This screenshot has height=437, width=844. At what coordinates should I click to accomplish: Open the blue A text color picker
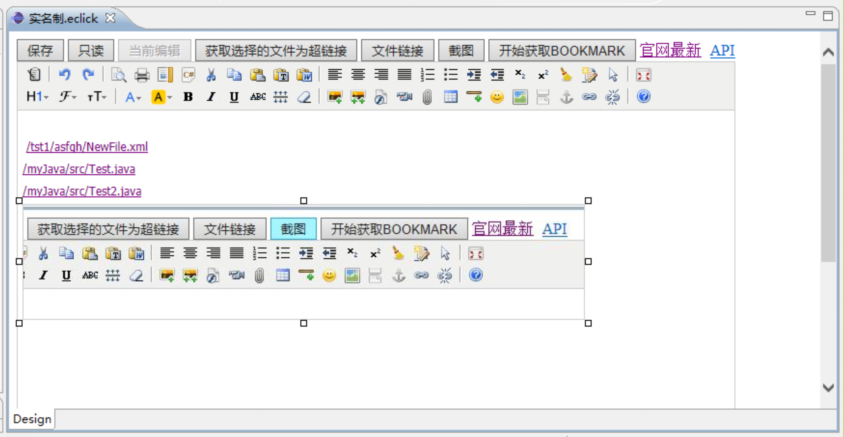coord(133,97)
